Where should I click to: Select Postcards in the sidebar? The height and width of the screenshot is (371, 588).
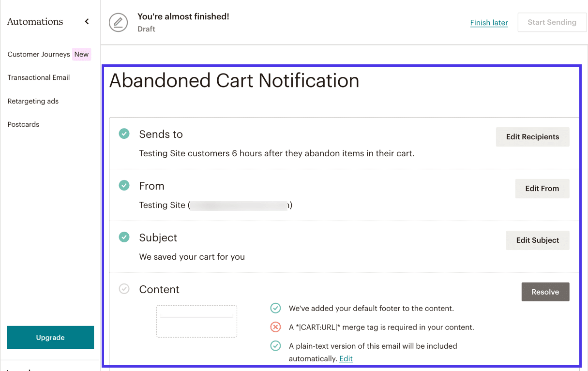[23, 124]
